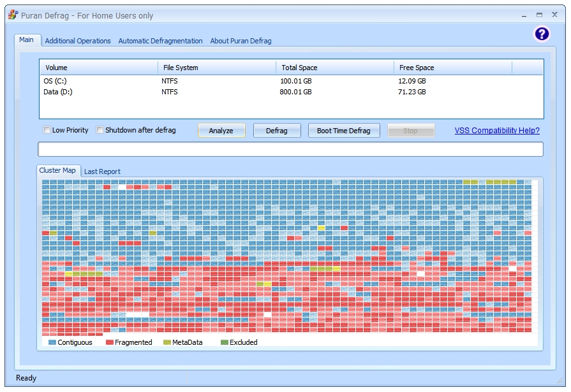This screenshot has width=571, height=392.
Task: Select the Data (D:) volume row
Action: (292, 92)
